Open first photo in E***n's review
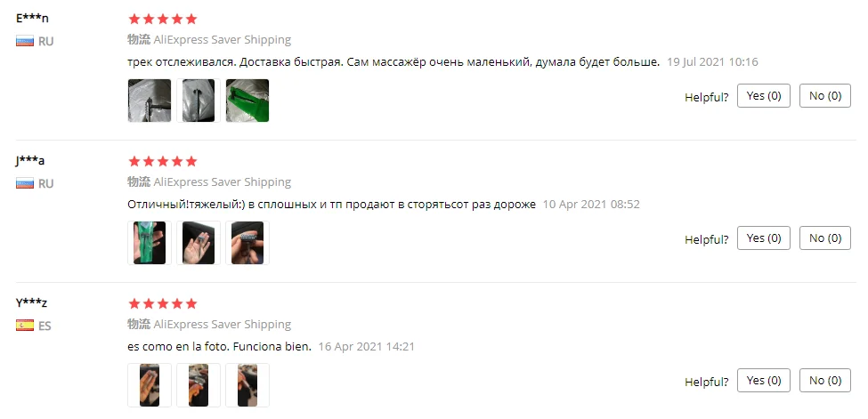 pos(150,101)
